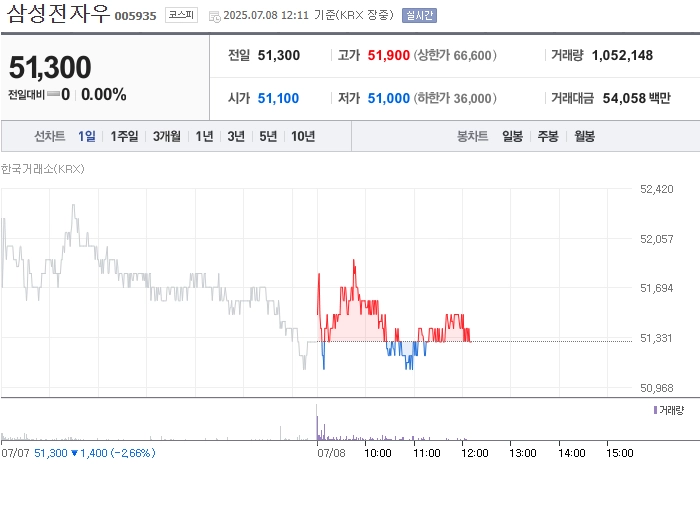Click the 삼성전자우 stock name title
Image resolution: width=700 pixels, height=515 pixels.
(x=58, y=13)
